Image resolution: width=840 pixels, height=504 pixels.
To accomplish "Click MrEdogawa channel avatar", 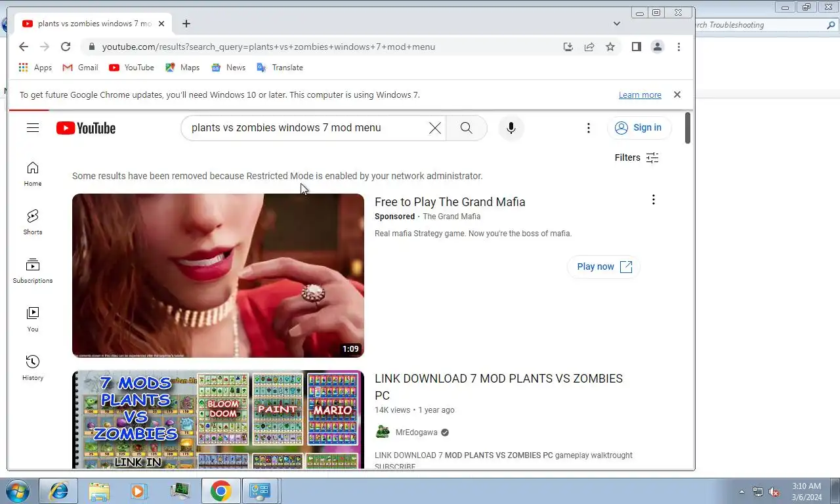I will pyautogui.click(x=383, y=432).
